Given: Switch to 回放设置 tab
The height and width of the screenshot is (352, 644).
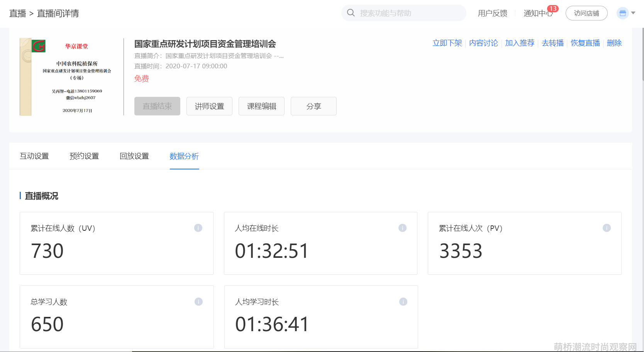Looking at the screenshot, I should pos(134,156).
